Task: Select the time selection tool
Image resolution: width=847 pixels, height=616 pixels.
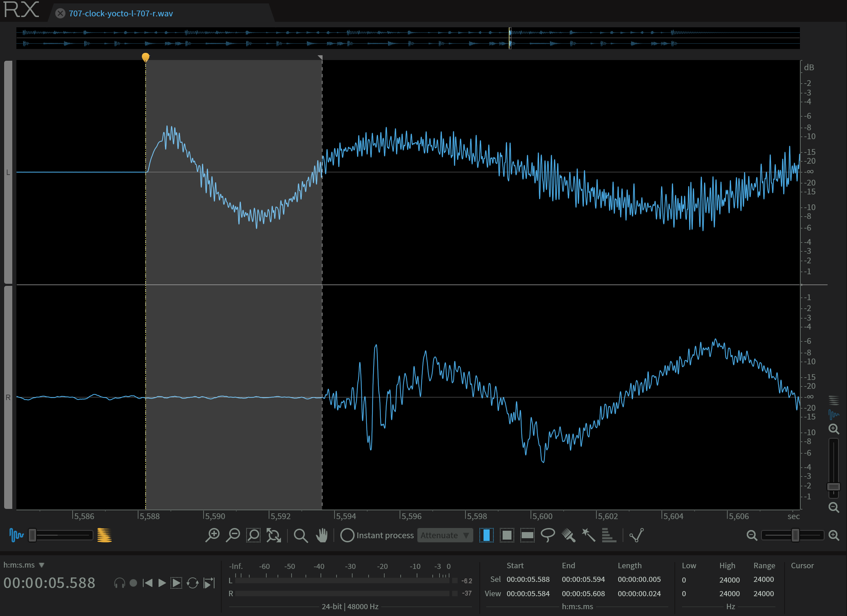Action: point(486,535)
